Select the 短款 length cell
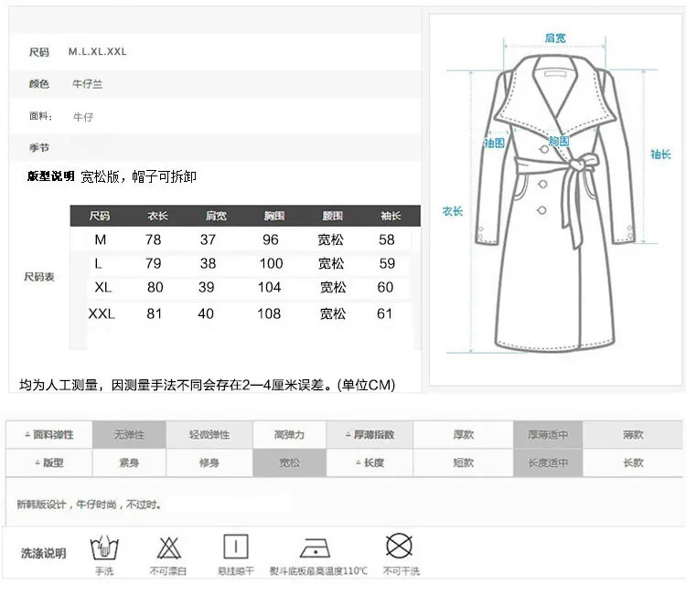The image size is (686, 616). coord(463,462)
